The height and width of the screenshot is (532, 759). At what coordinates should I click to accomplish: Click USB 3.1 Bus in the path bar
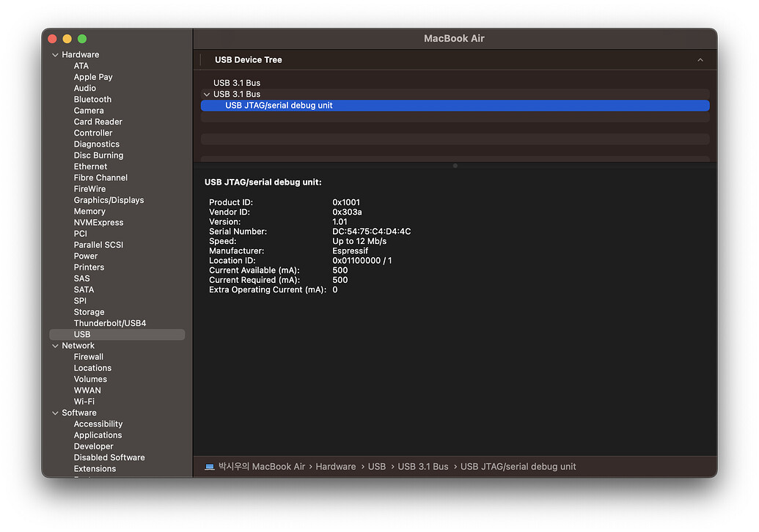pyautogui.click(x=422, y=467)
